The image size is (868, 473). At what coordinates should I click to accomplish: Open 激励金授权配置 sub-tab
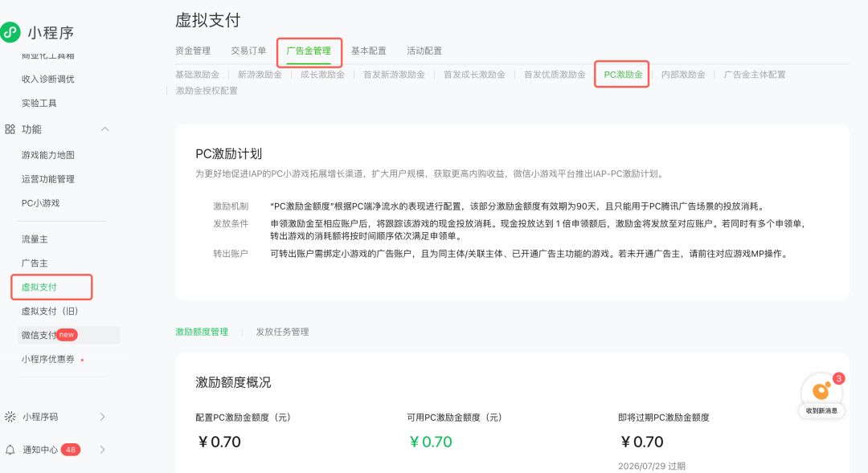[x=207, y=90]
